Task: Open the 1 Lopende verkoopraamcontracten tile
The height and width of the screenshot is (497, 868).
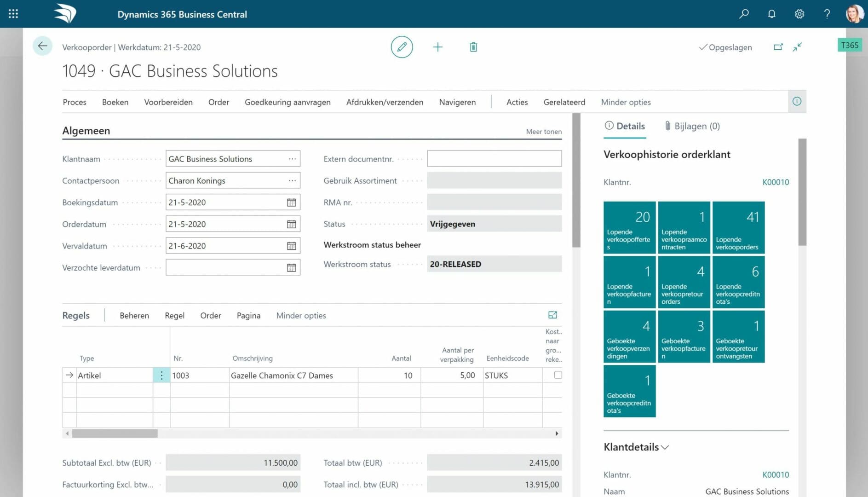Action: (x=684, y=228)
